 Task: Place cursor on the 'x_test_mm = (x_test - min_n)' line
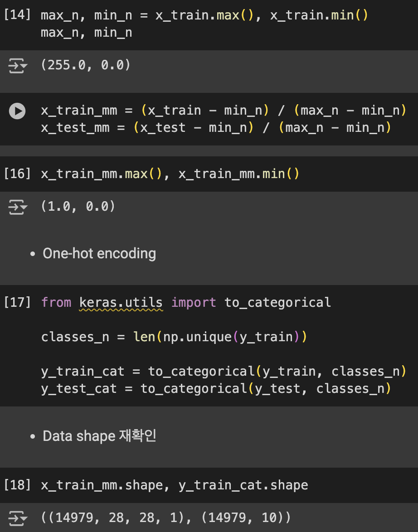pyautogui.click(x=216, y=128)
